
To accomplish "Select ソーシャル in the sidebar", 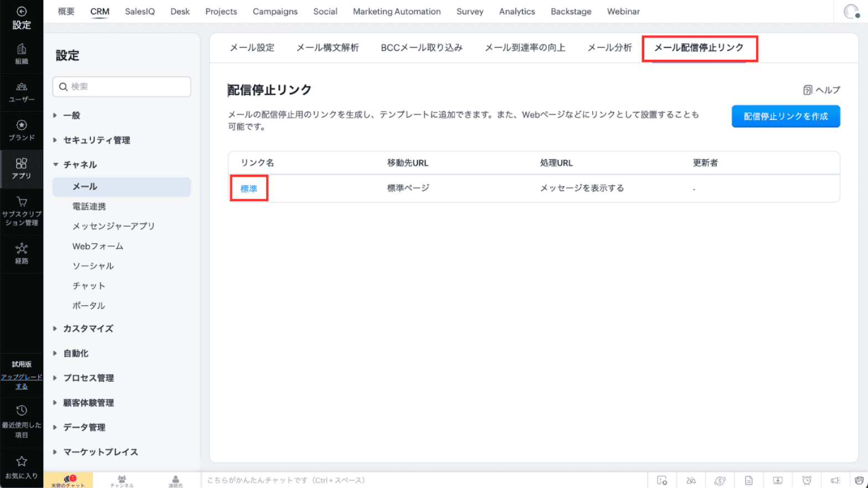I will point(93,266).
